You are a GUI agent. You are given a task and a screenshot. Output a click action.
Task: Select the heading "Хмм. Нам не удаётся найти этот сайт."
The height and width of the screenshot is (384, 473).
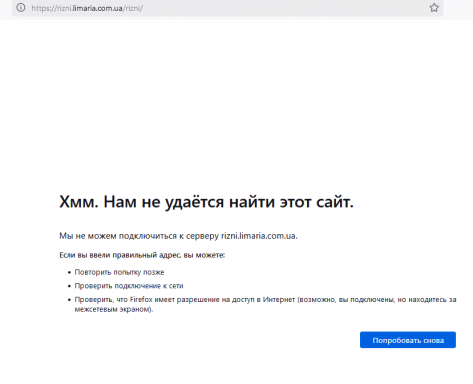[206, 202]
